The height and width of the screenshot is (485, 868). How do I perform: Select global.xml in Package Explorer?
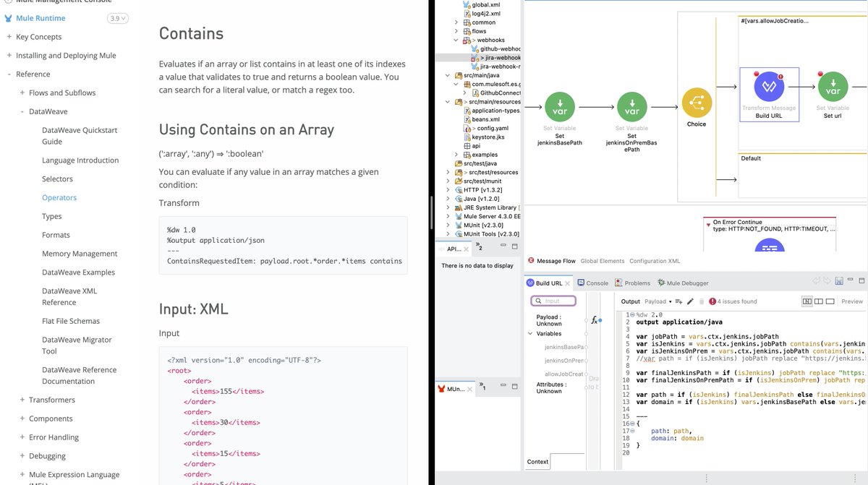pos(481,4)
